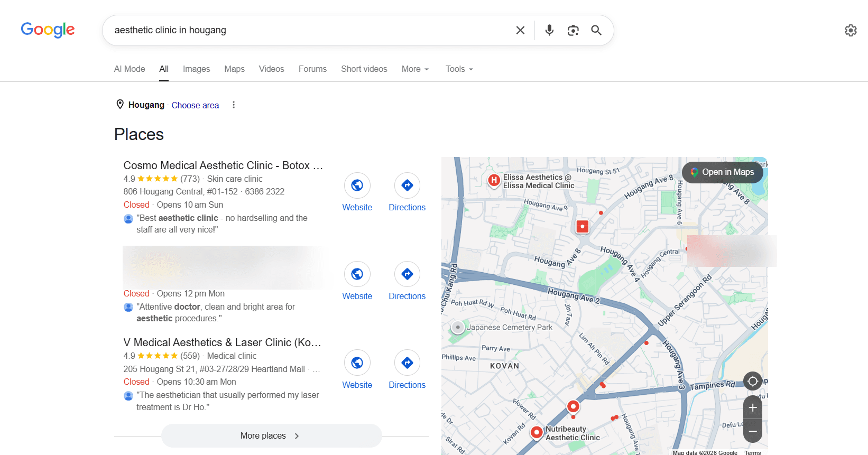Click Website globe icon for V Medical
868x455 pixels.
click(x=357, y=363)
